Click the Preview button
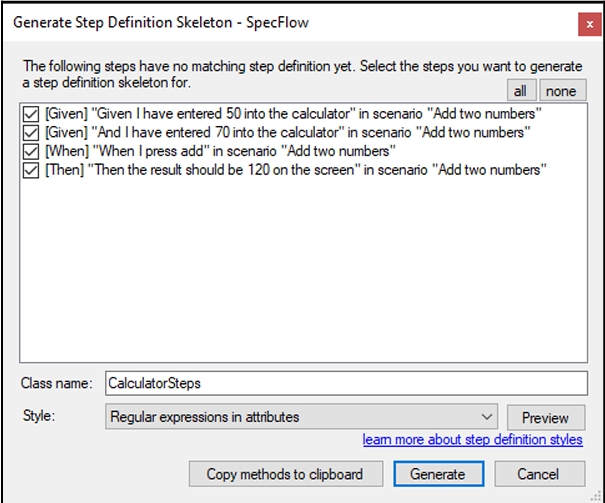Screen dimensions: 605x503 545,417
